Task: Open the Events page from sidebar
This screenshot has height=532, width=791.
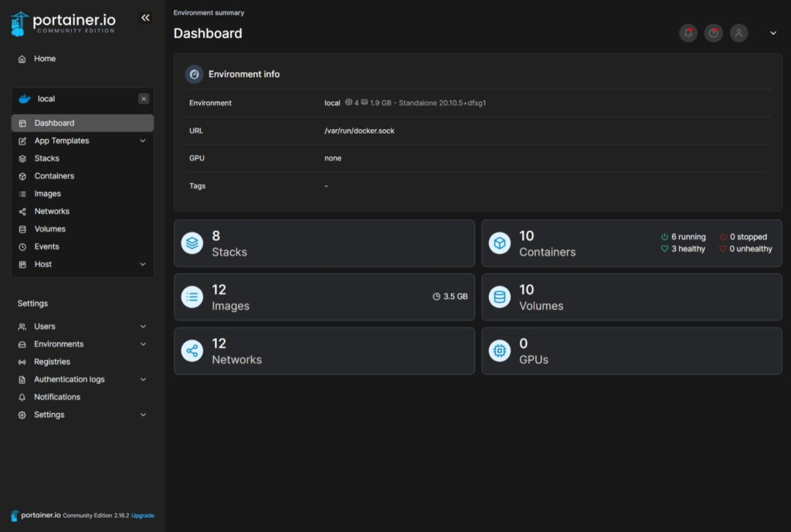Action: (46, 246)
